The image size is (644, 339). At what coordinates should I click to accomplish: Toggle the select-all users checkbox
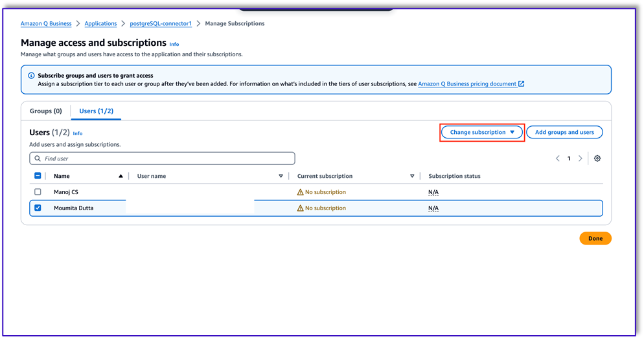point(38,176)
